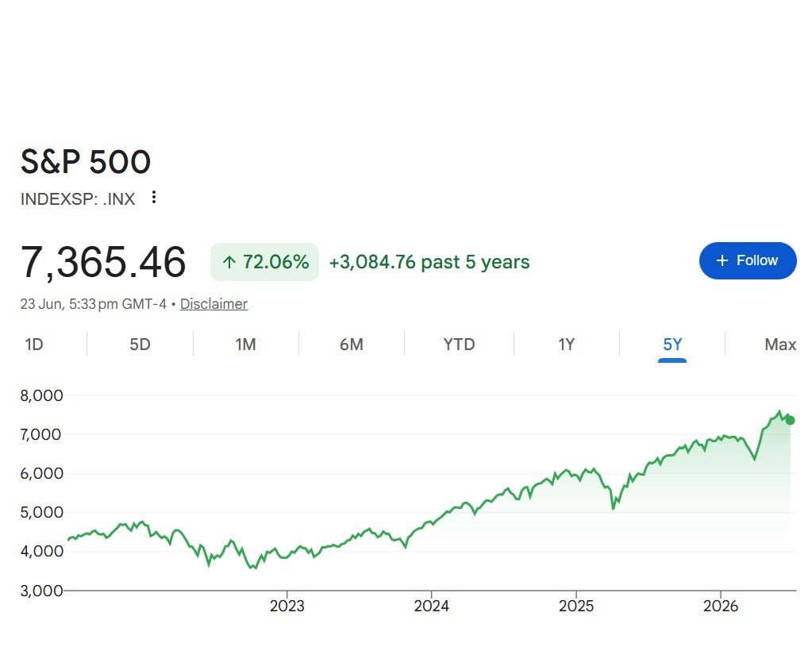
Task: Click the 2025 x-axis label
Action: 575,606
